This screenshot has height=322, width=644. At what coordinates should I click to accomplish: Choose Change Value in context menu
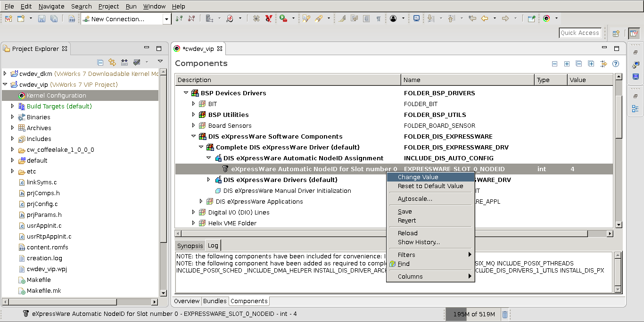coord(430,177)
